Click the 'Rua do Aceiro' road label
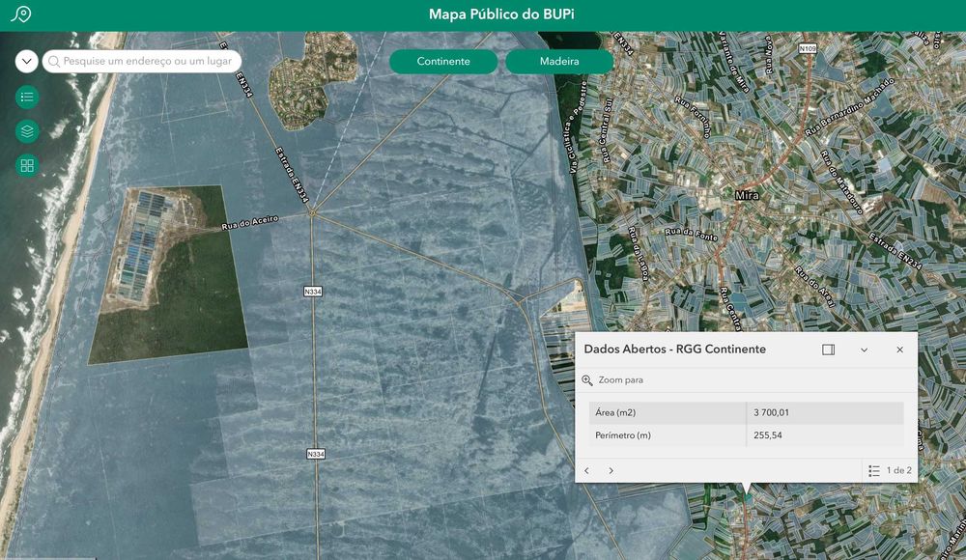 tap(249, 222)
